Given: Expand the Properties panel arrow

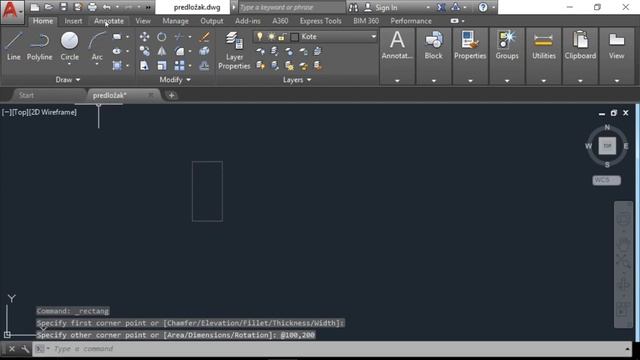Looking at the screenshot, I should point(470,81).
